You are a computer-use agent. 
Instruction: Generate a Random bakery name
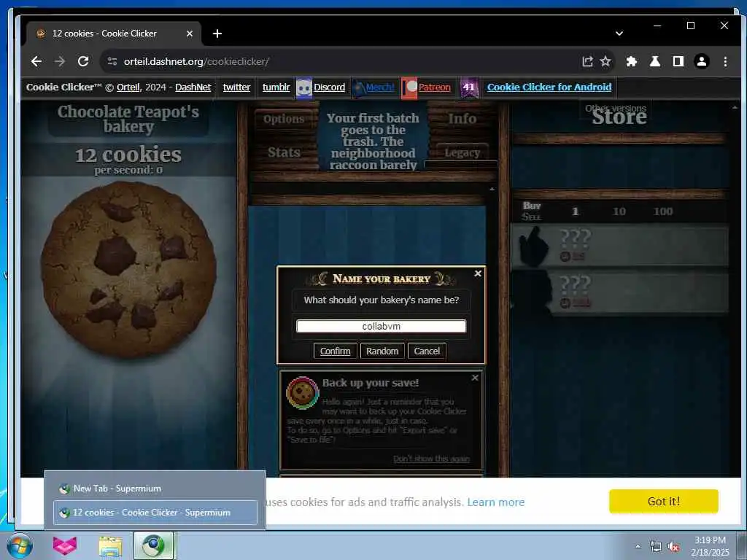click(382, 351)
